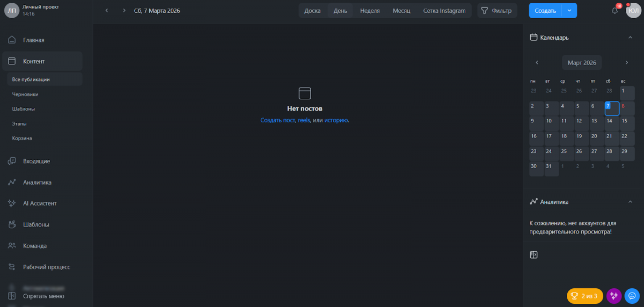Select March 15 in the calendar
The width and height of the screenshot is (644, 307).
pyautogui.click(x=625, y=121)
